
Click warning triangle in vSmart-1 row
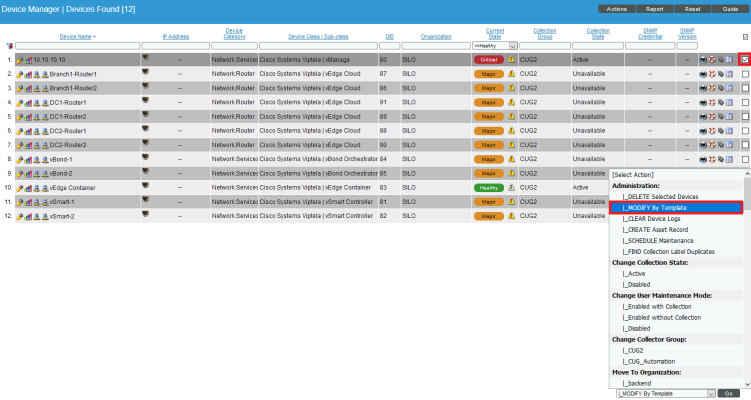(x=512, y=202)
